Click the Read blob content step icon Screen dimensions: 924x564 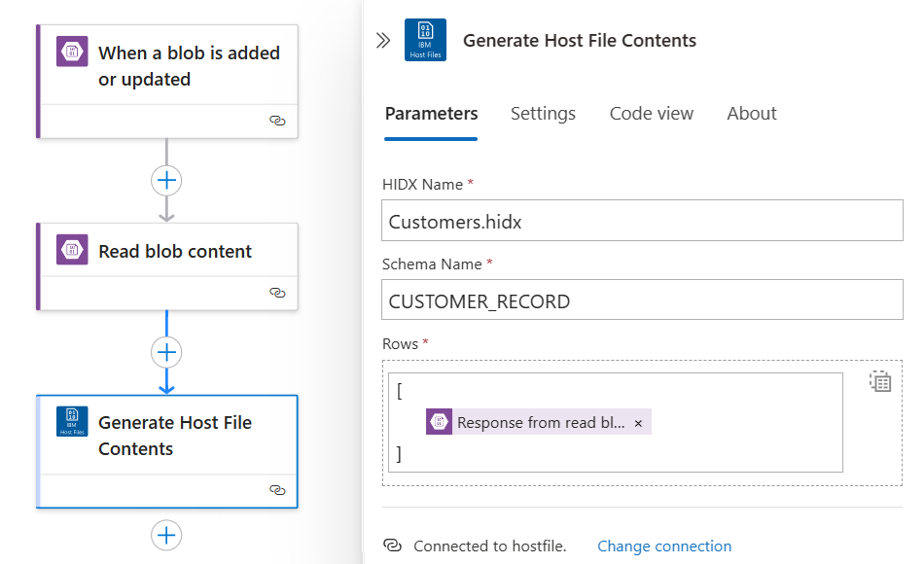tap(72, 250)
